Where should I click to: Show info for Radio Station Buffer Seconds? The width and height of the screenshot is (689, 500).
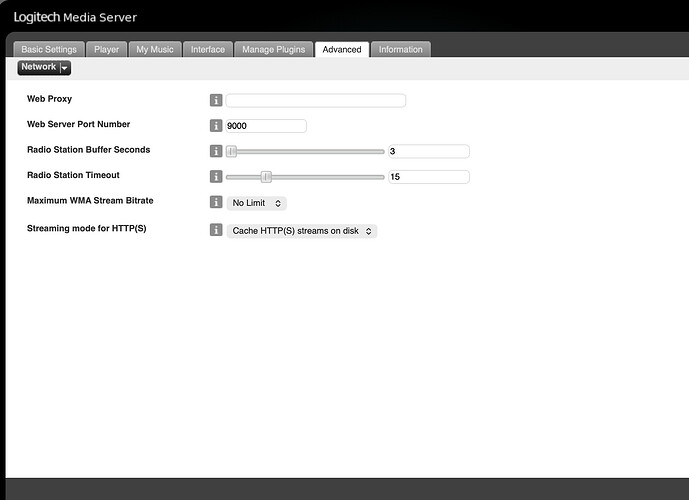(x=216, y=151)
